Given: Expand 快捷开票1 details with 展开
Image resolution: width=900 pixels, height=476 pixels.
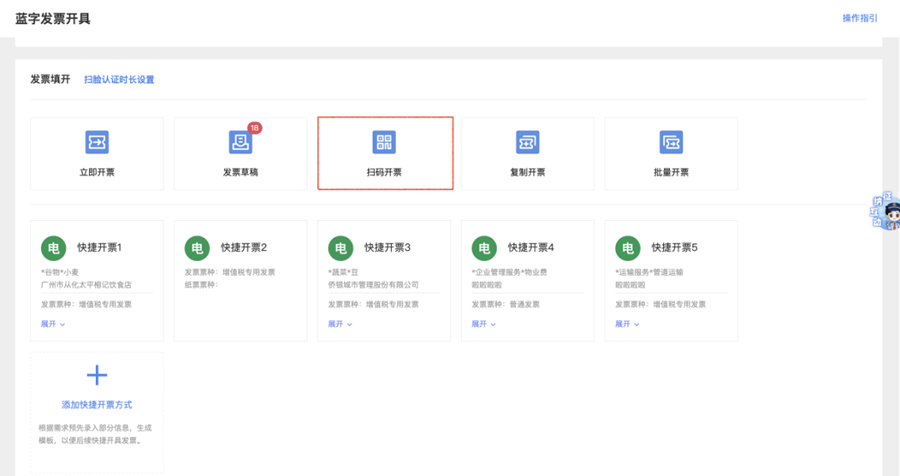Looking at the screenshot, I should coord(52,324).
